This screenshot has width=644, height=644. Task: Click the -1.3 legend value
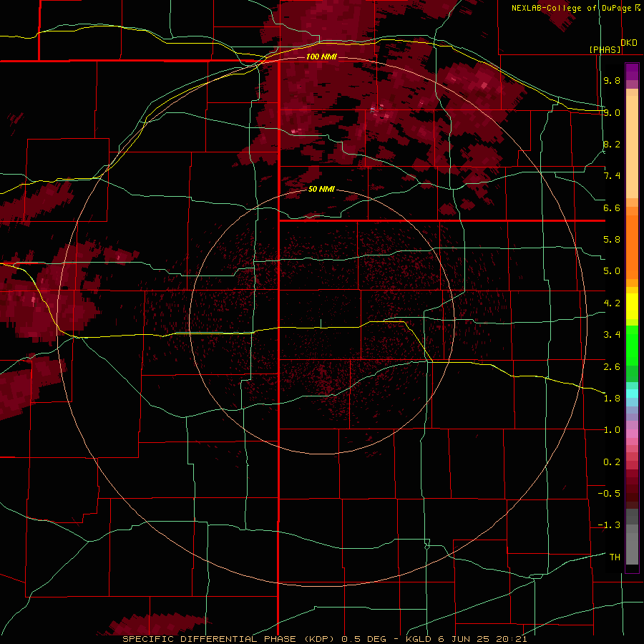(x=609, y=525)
